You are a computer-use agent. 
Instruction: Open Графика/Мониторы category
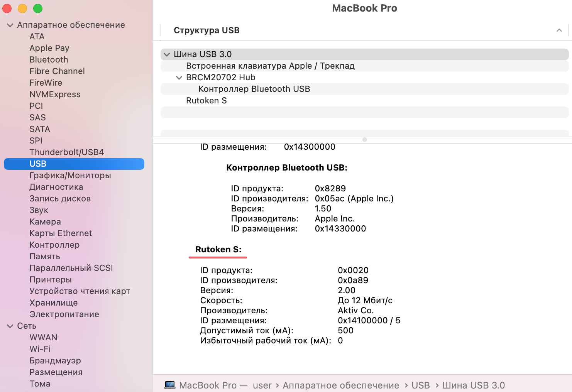70,176
